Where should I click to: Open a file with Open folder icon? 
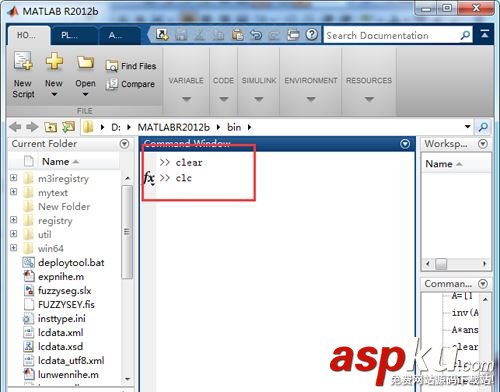tap(85, 62)
